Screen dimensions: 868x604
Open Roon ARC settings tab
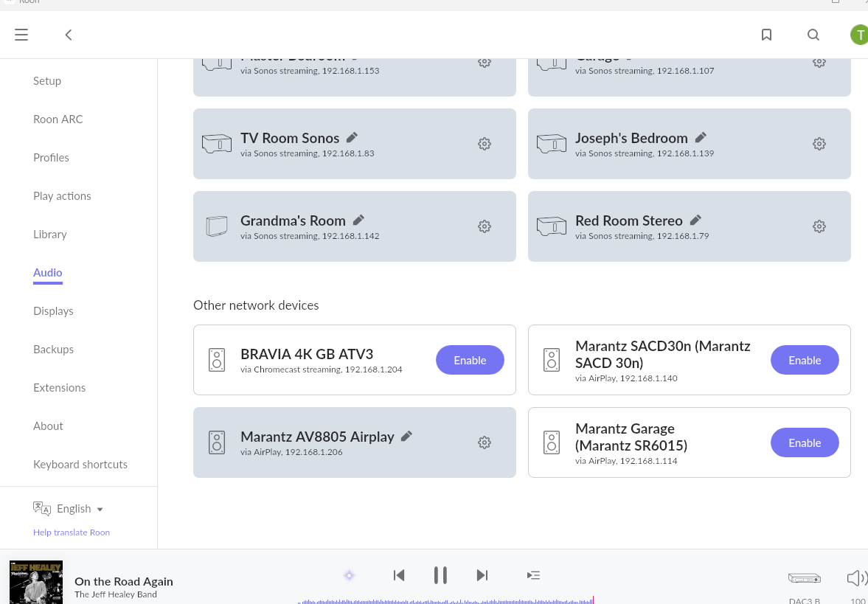[x=58, y=119]
